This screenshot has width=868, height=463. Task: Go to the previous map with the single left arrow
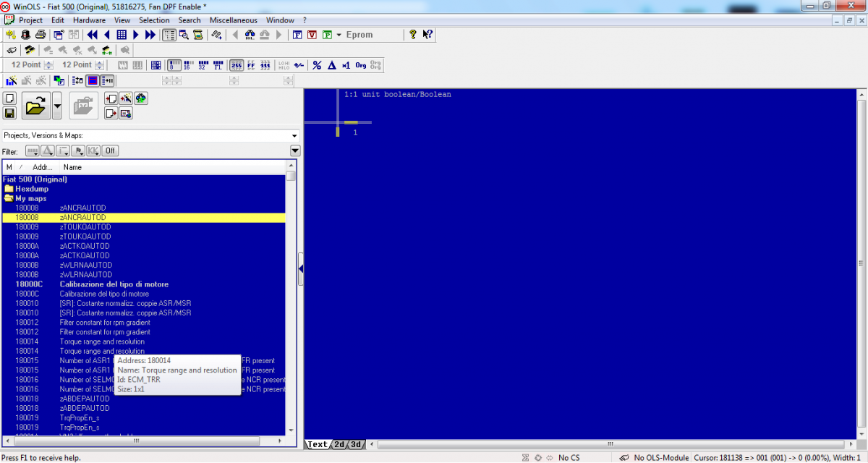[x=107, y=35]
